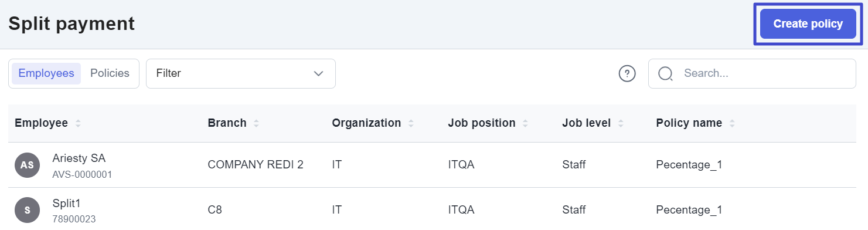Select the COMPANY REDI 2 branch cell
868x230 pixels.
pos(256,165)
